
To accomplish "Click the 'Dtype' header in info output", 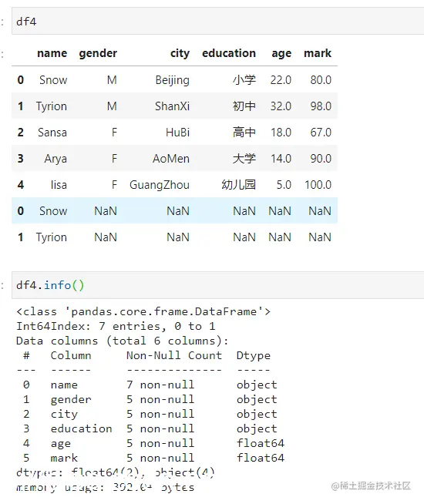I will 254,355.
